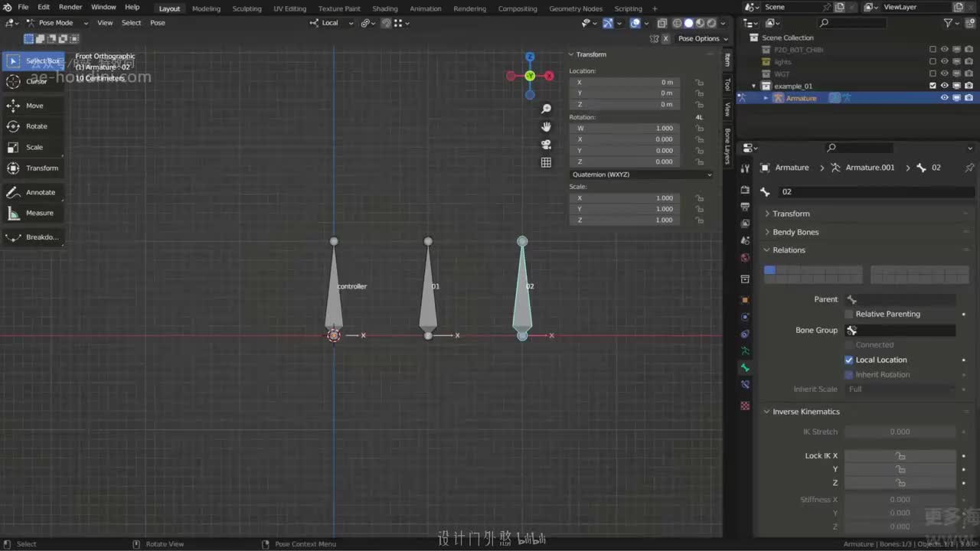The height and width of the screenshot is (551, 980).
Task: Open the File menu
Action: point(23,7)
